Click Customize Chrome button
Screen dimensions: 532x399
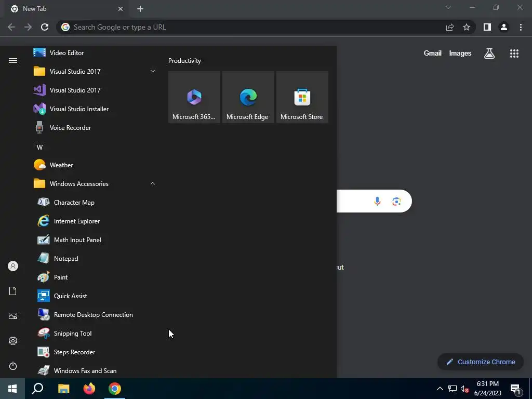click(481, 362)
